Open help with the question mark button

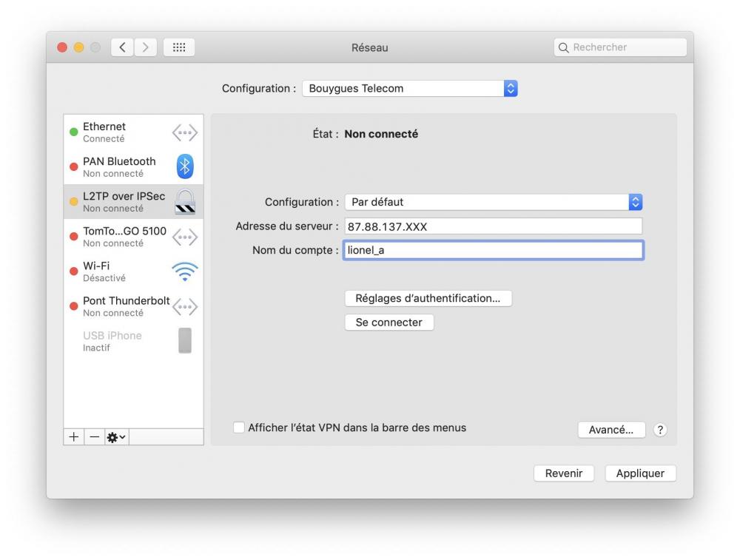[x=660, y=430]
